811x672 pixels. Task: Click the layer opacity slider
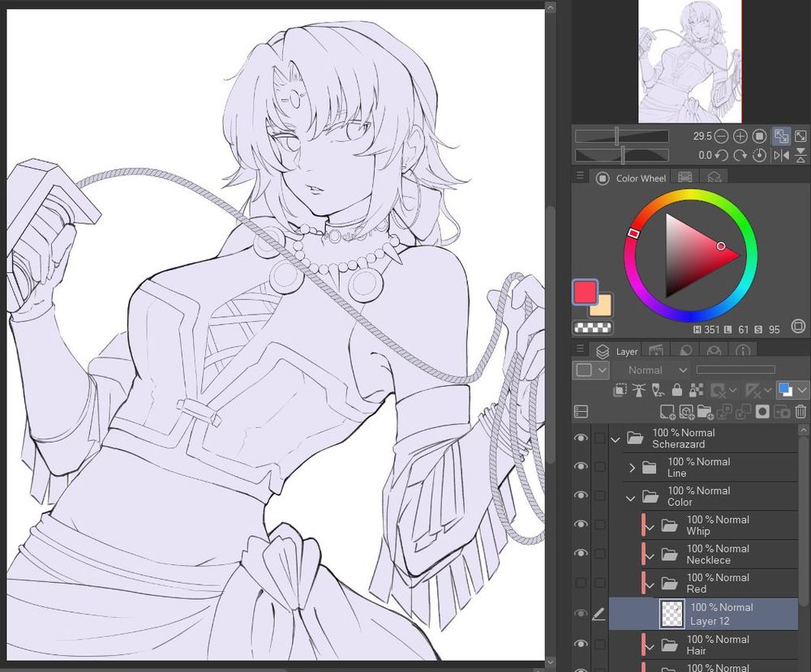tap(736, 370)
